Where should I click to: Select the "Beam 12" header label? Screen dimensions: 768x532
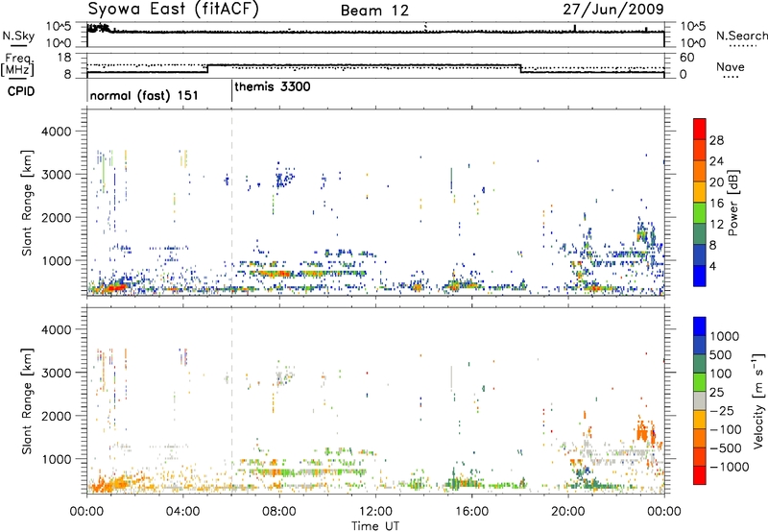click(x=374, y=11)
